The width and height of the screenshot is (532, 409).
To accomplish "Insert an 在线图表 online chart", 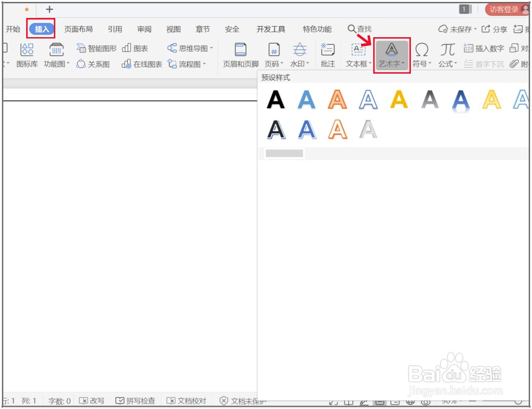I will (142, 64).
